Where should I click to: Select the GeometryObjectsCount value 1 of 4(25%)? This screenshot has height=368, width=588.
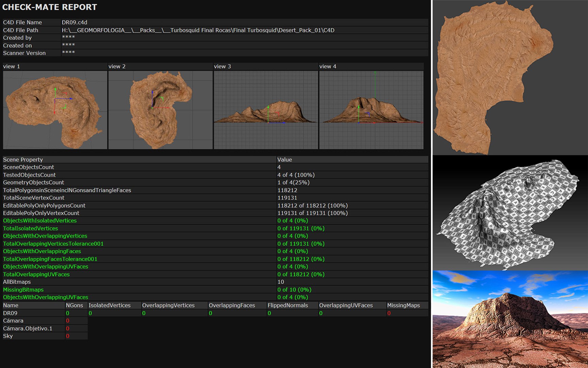293,183
